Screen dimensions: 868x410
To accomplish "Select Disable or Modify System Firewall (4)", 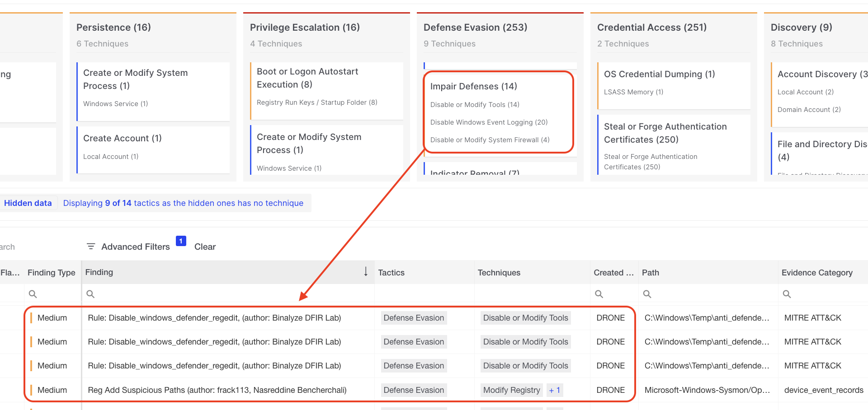I will pyautogui.click(x=490, y=140).
